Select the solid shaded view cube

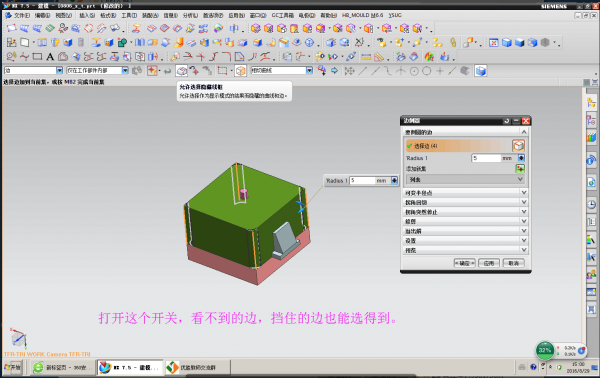(519, 42)
